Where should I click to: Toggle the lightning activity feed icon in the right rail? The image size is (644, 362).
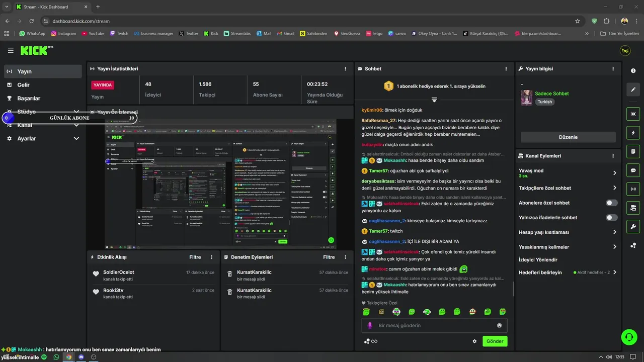point(633,133)
